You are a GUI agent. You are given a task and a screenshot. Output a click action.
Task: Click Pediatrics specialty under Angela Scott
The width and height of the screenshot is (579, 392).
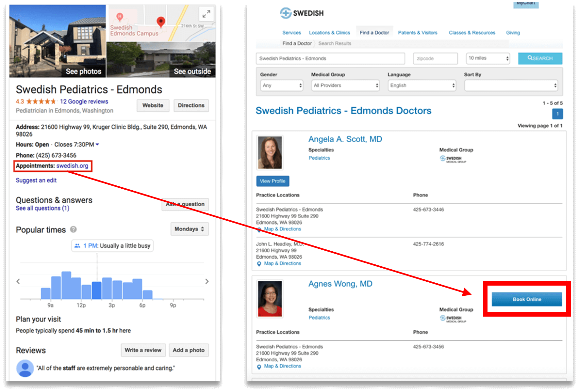pos(319,158)
